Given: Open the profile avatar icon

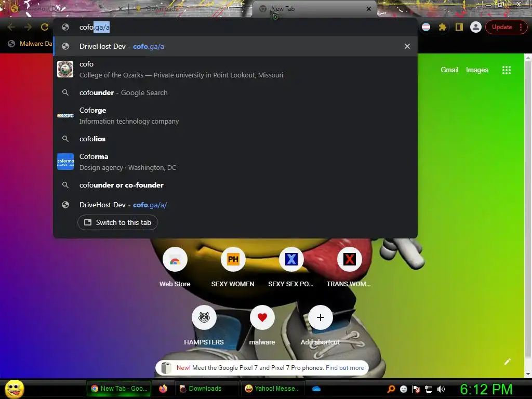Looking at the screenshot, I should pos(476,27).
